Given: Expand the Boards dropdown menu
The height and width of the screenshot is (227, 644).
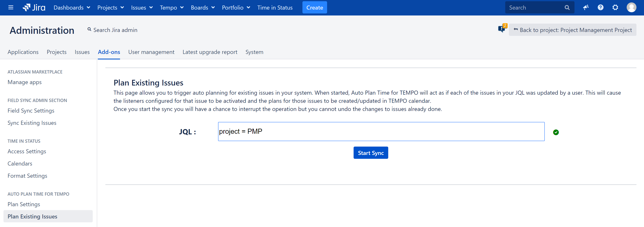Looking at the screenshot, I should click(x=203, y=8).
